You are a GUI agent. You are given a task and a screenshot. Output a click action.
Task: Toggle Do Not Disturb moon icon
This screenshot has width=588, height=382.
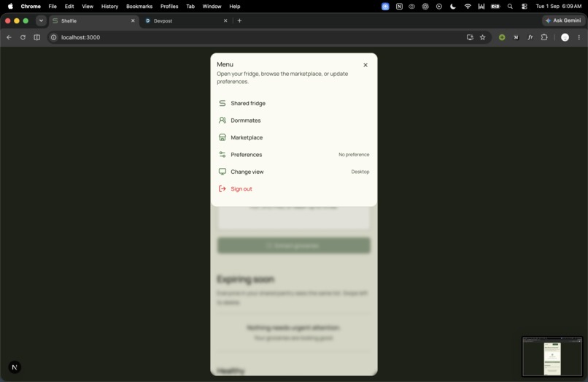pos(453,6)
